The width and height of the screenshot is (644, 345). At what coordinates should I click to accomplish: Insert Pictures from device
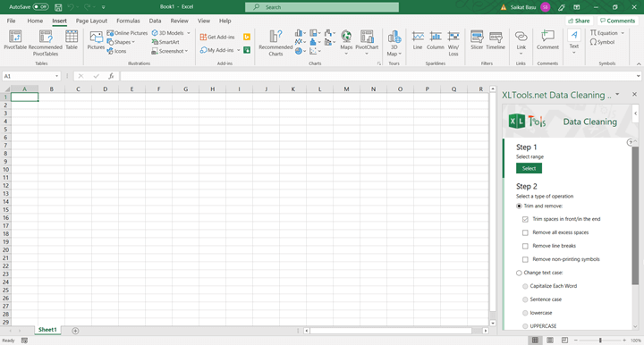click(96, 40)
